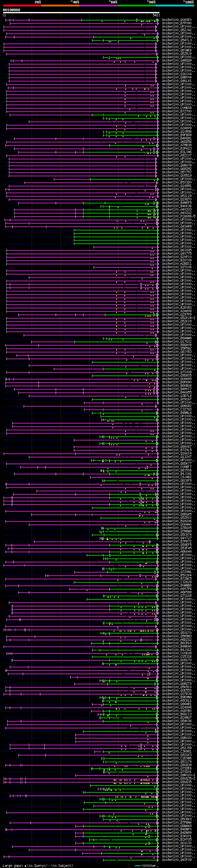Select the UniRef100_B4NNL6 label
Viewport: 197px width, 868px height.
click(x=177, y=412)
